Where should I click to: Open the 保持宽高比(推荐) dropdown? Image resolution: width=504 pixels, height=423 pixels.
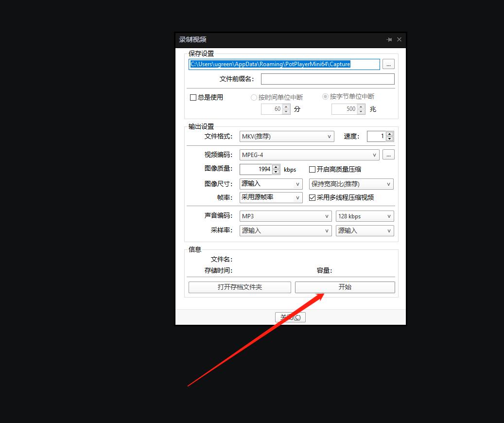[x=351, y=184]
